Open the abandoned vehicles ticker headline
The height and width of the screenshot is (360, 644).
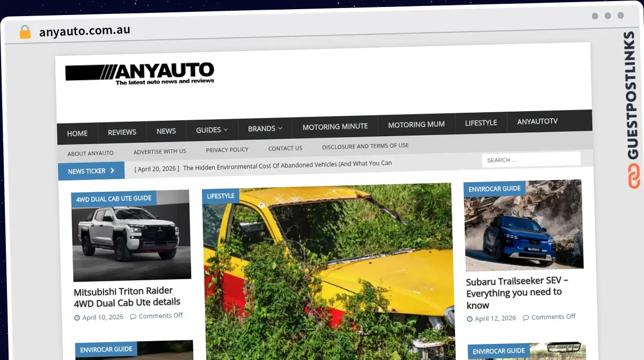coord(287,165)
